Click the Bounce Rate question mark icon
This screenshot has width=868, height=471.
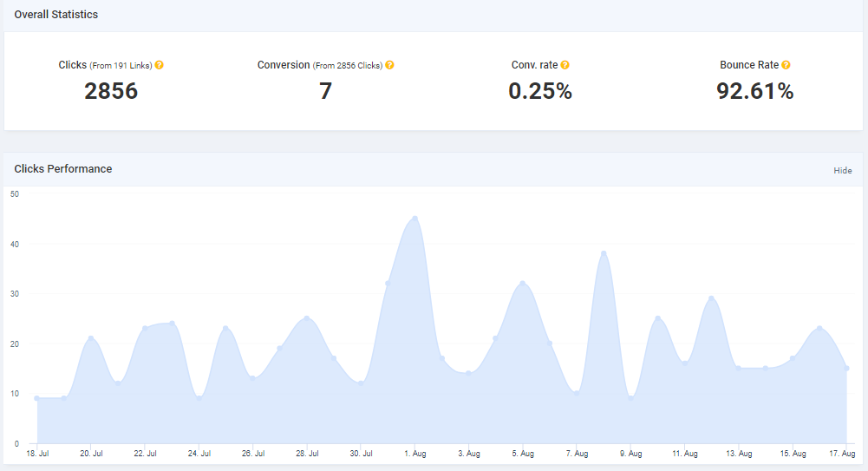tap(786, 65)
